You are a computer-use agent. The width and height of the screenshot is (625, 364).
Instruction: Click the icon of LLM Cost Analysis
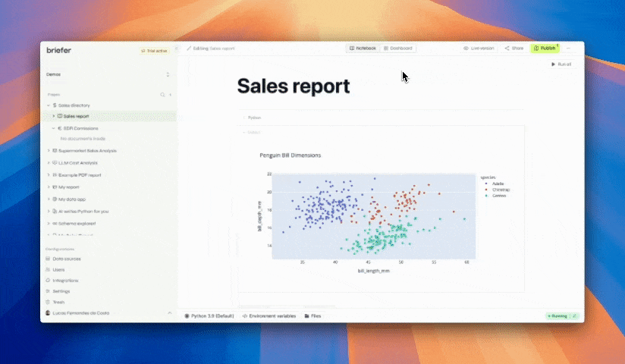[x=55, y=163]
